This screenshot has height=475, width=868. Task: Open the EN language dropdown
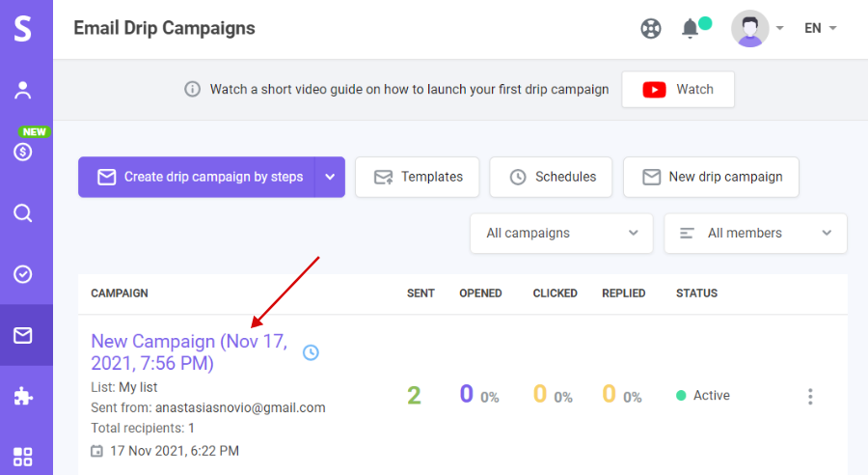821,28
